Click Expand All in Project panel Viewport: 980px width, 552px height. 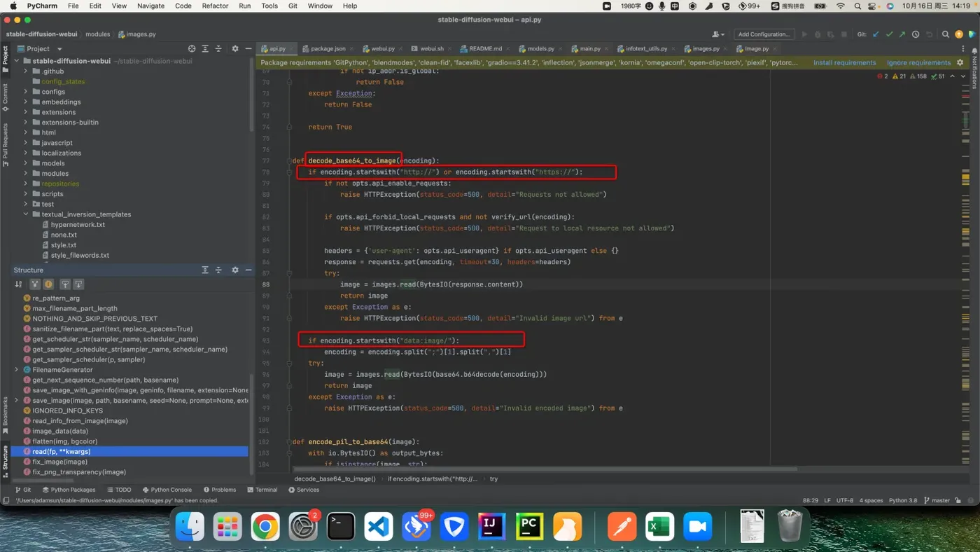tap(205, 48)
